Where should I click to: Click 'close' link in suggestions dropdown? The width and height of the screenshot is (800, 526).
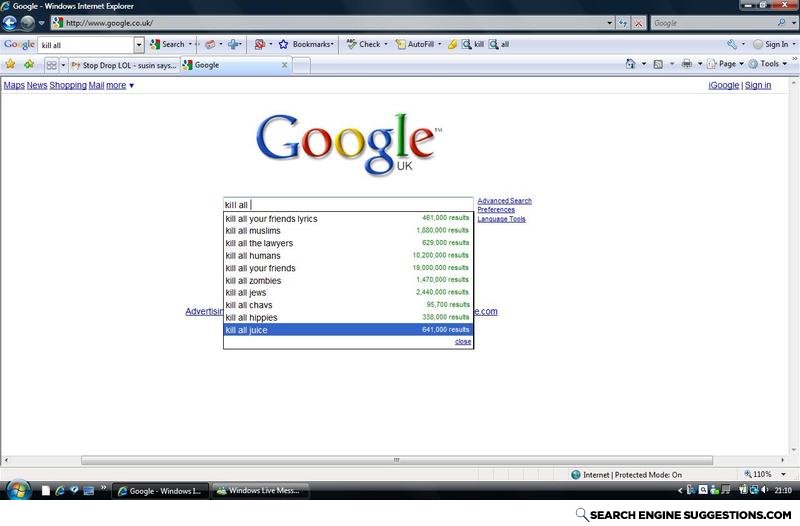pyautogui.click(x=463, y=341)
